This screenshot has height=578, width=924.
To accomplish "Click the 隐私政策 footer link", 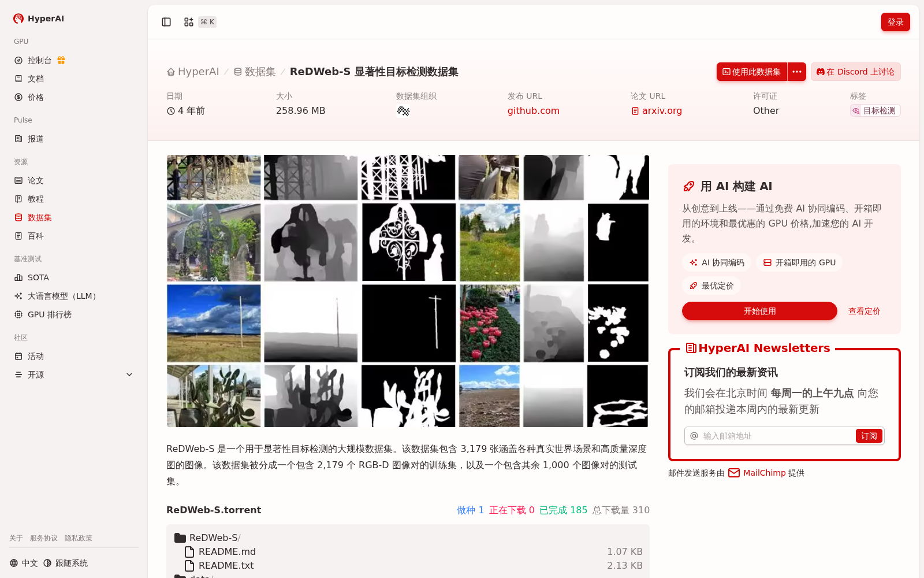I will tap(79, 538).
